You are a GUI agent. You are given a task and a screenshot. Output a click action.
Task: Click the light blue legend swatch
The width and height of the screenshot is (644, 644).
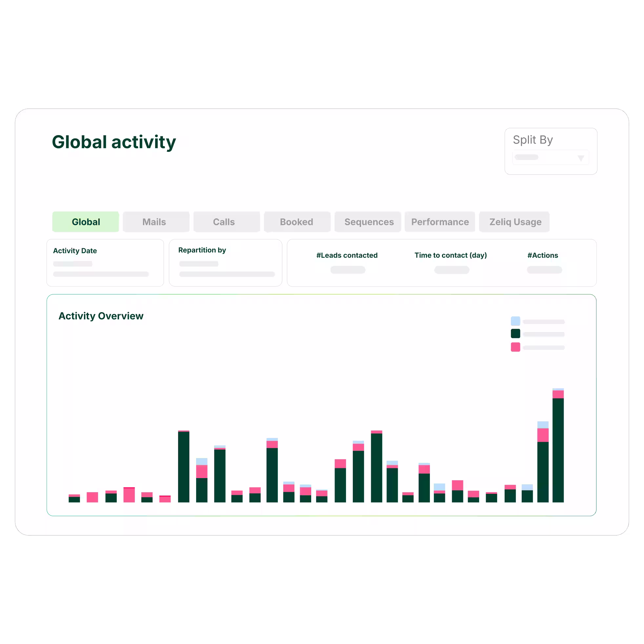pos(515,321)
